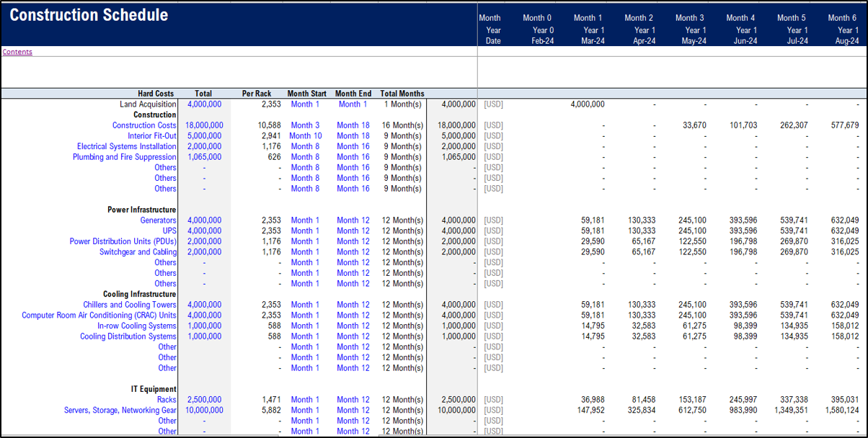The image size is (868, 438).
Task: Click the Chillers and Cooling Towers label
Action: coord(130,305)
